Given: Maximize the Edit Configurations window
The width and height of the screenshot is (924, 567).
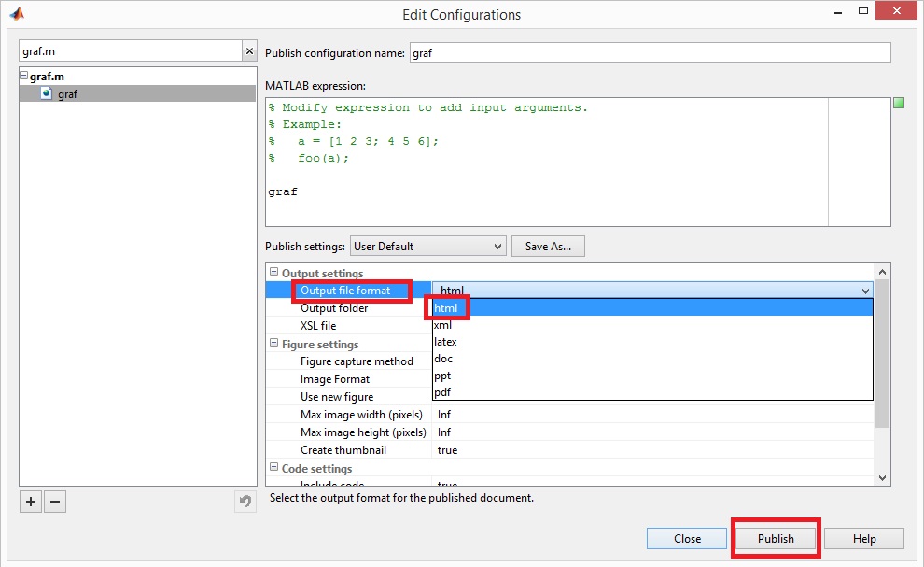Looking at the screenshot, I should [x=863, y=10].
